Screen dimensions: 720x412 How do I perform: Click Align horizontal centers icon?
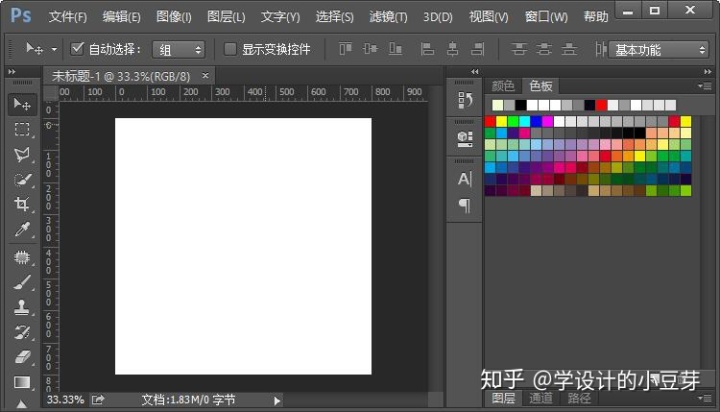pos(452,49)
